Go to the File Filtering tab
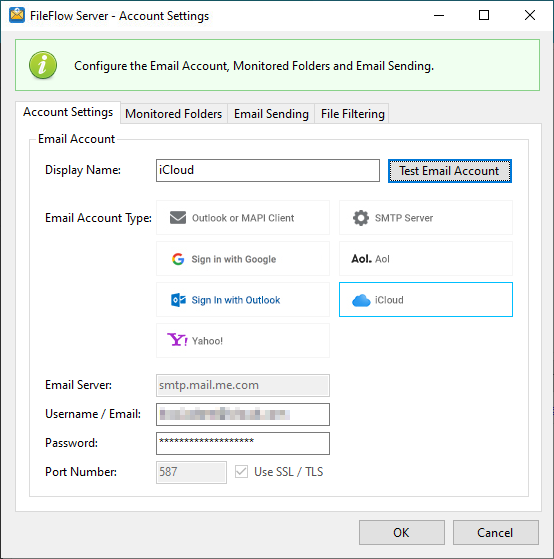 click(x=352, y=114)
